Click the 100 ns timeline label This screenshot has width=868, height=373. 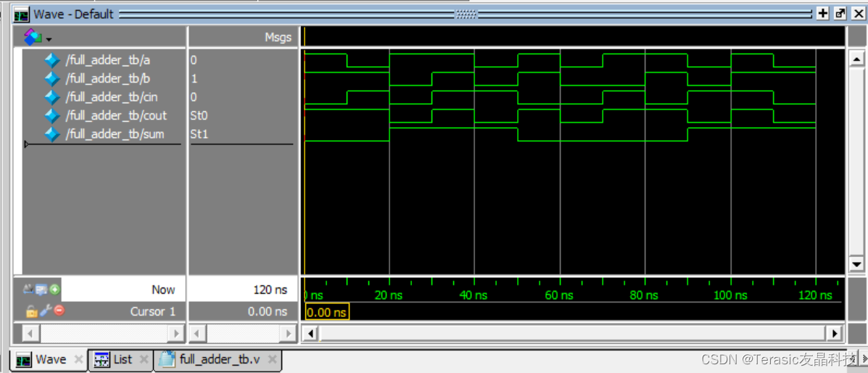730,295
